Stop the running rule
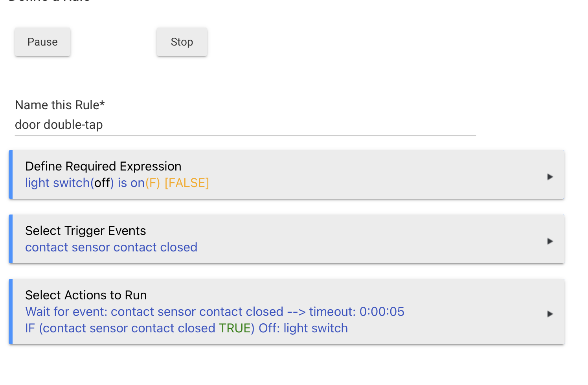The width and height of the screenshot is (588, 385). coord(182,42)
